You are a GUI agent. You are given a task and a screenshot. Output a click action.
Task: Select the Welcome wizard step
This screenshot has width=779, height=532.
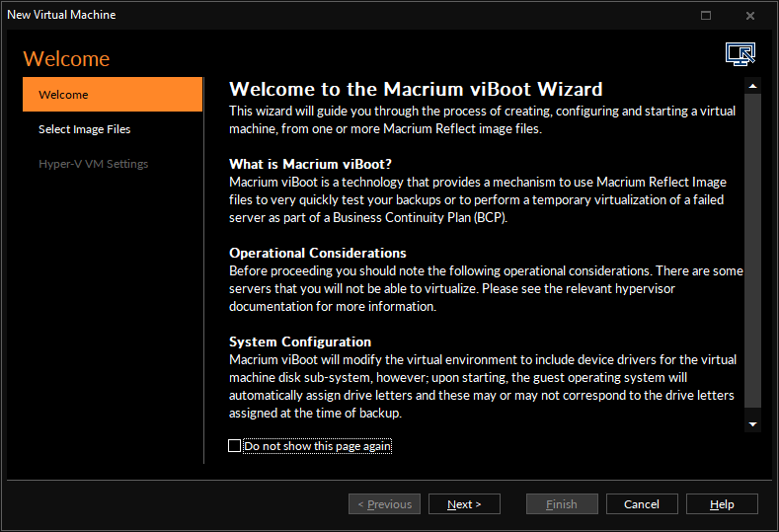113,95
